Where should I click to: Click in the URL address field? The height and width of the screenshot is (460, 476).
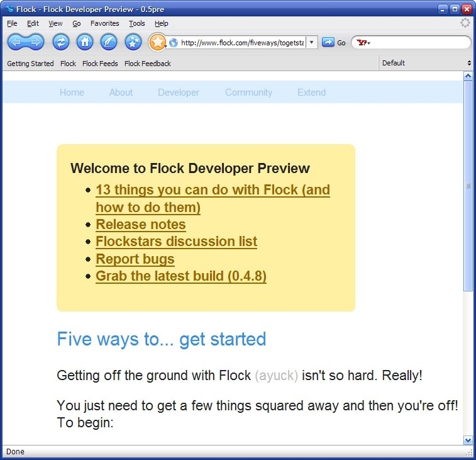coord(242,43)
